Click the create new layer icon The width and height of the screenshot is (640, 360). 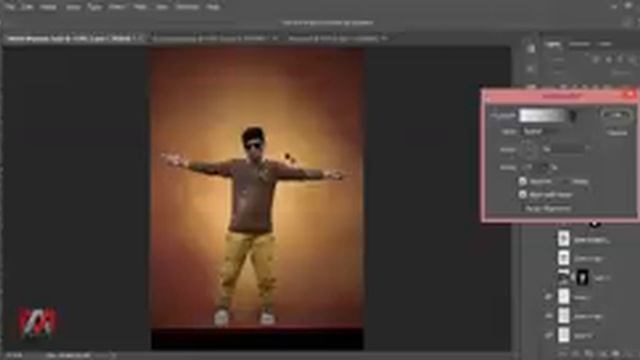click(629, 353)
